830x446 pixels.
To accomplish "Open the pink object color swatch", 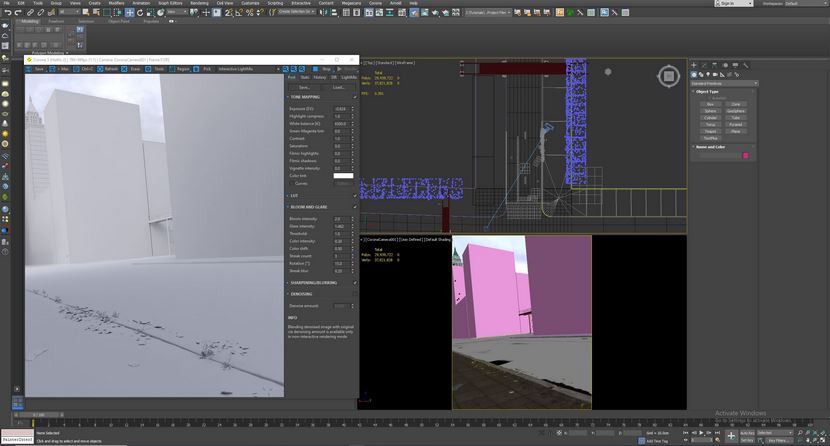I will 746,156.
